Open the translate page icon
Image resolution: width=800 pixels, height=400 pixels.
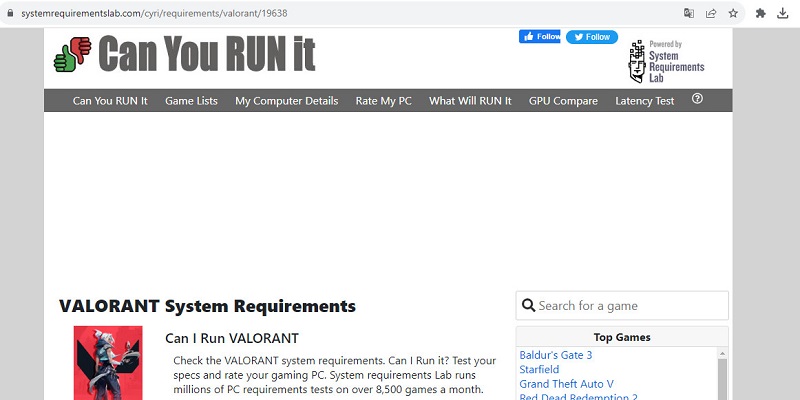tap(689, 13)
